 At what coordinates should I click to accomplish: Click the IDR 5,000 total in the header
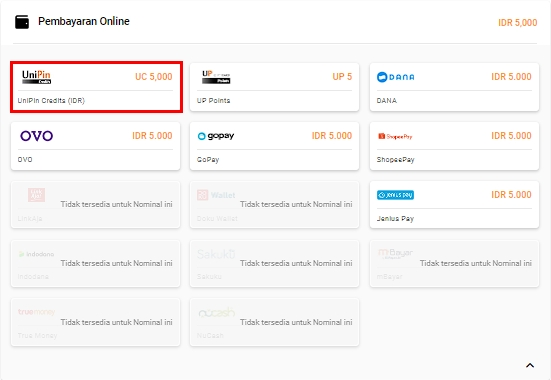pos(518,22)
